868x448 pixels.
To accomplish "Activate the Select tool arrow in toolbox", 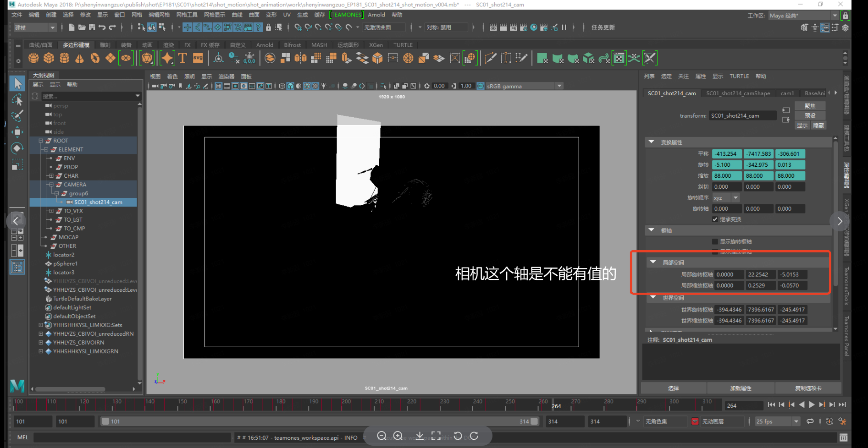I will 17,83.
